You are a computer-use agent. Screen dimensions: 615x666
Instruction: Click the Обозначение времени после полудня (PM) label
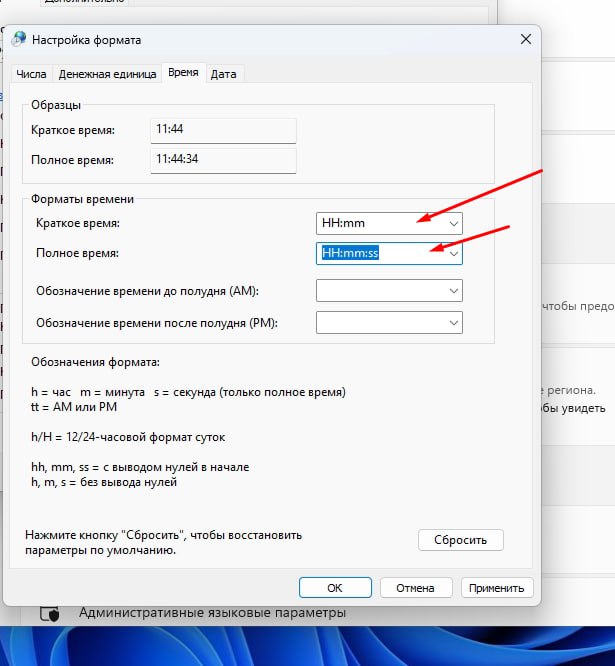coord(157,323)
